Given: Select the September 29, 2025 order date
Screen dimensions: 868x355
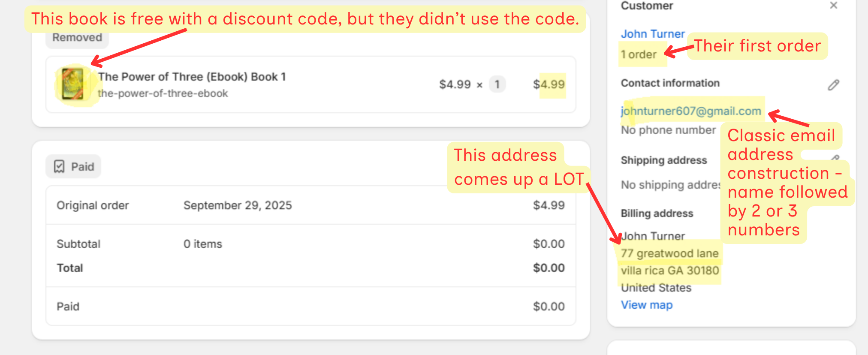Looking at the screenshot, I should click(238, 205).
